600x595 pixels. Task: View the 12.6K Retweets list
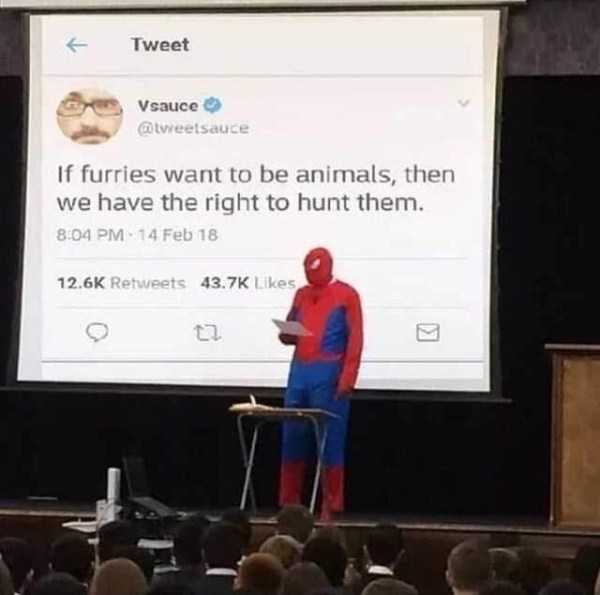(x=121, y=283)
